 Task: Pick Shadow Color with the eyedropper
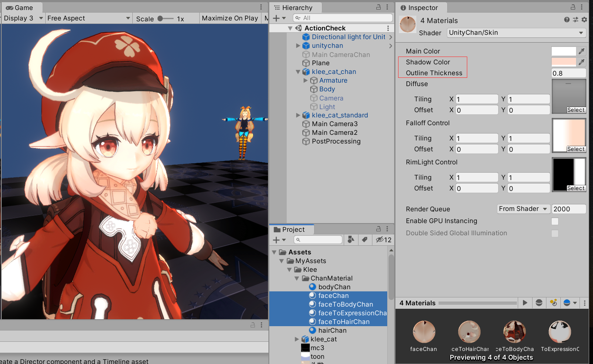(582, 62)
